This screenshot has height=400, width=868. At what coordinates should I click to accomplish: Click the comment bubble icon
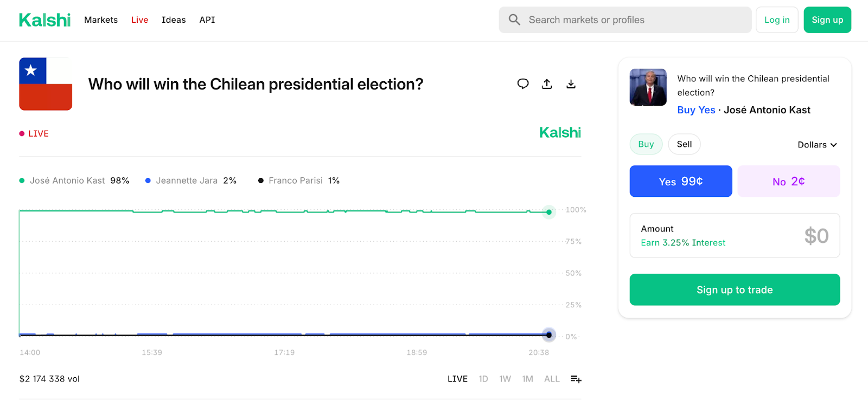click(x=522, y=84)
